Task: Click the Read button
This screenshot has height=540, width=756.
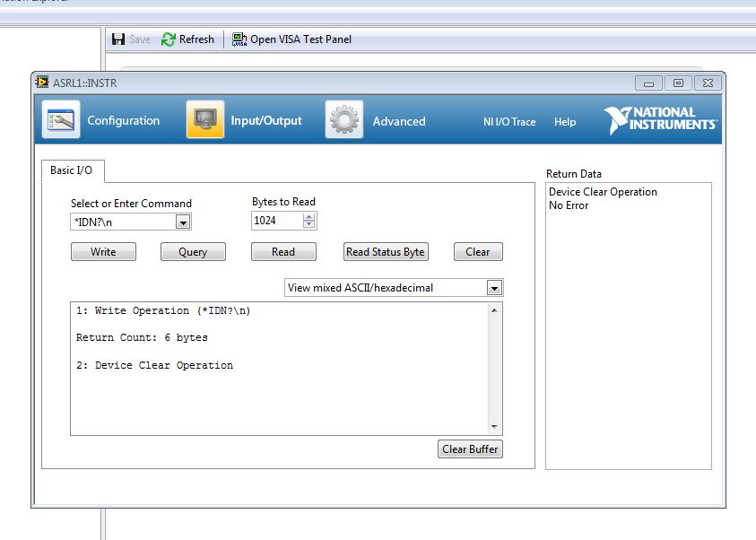Action: (283, 252)
